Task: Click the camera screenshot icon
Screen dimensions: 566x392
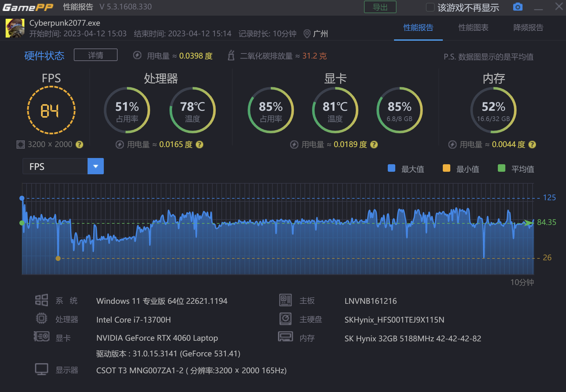Action: pos(518,7)
